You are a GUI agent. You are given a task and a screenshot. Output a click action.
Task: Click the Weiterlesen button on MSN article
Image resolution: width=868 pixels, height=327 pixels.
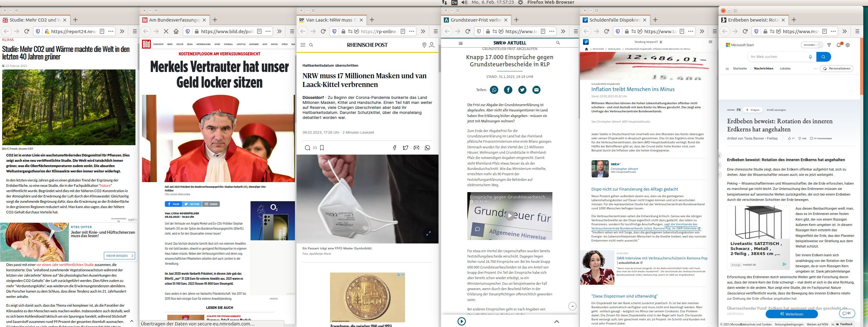[791, 314]
